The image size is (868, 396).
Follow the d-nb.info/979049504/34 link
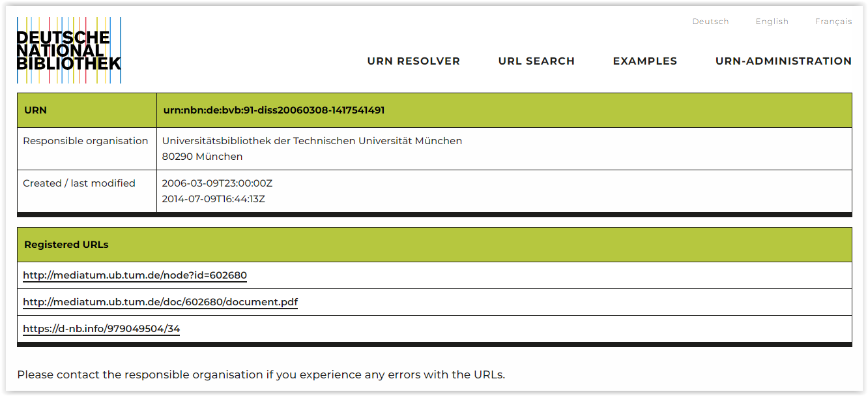coord(101,328)
